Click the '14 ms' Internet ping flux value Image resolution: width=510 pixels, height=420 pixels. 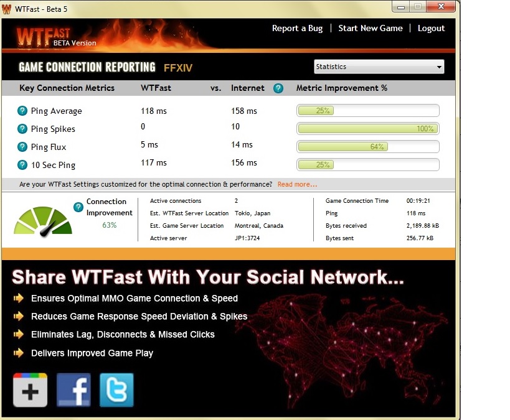coord(242,144)
